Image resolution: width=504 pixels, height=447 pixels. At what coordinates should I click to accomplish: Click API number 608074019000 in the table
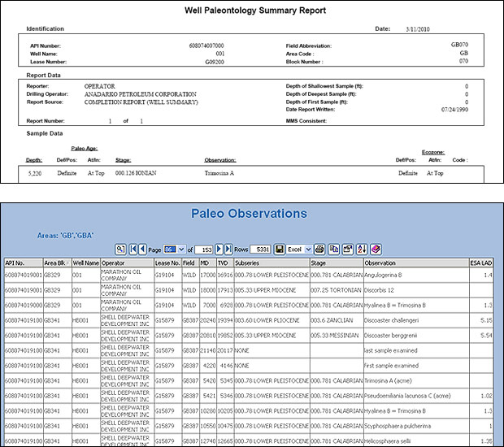(24, 306)
